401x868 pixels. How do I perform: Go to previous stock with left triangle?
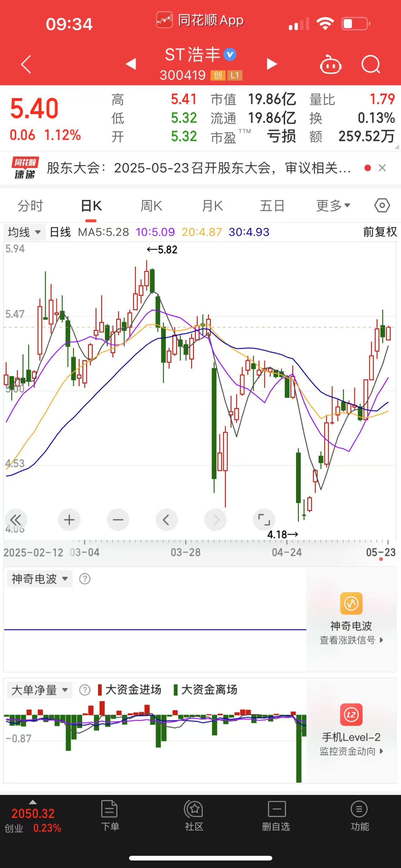pyautogui.click(x=131, y=64)
